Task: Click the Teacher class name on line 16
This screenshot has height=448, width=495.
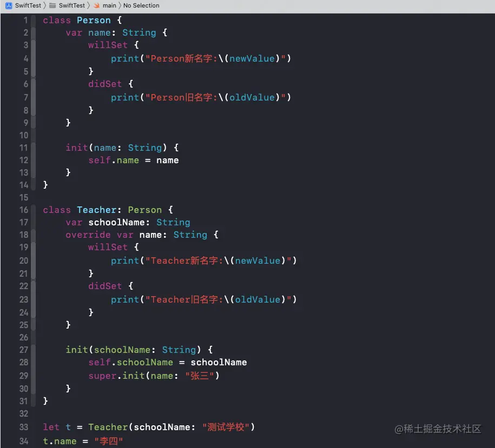Action: point(97,210)
